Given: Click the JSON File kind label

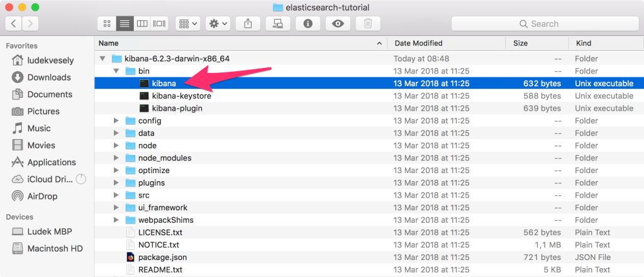Looking at the screenshot, I should (592, 257).
